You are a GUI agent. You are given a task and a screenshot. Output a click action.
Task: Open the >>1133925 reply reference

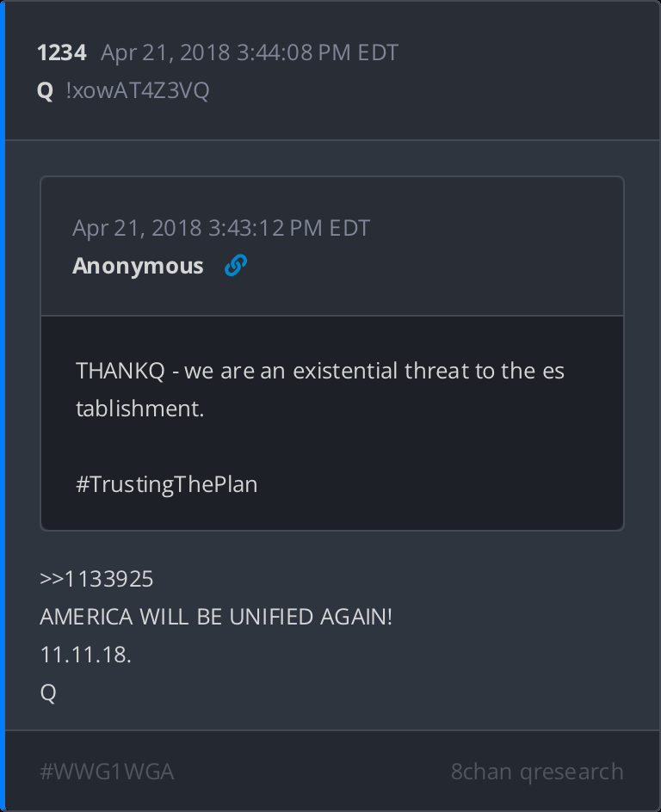[96, 579]
